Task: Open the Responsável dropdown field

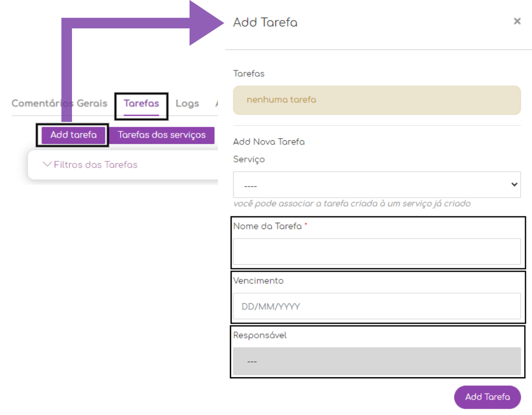Action: point(377,361)
